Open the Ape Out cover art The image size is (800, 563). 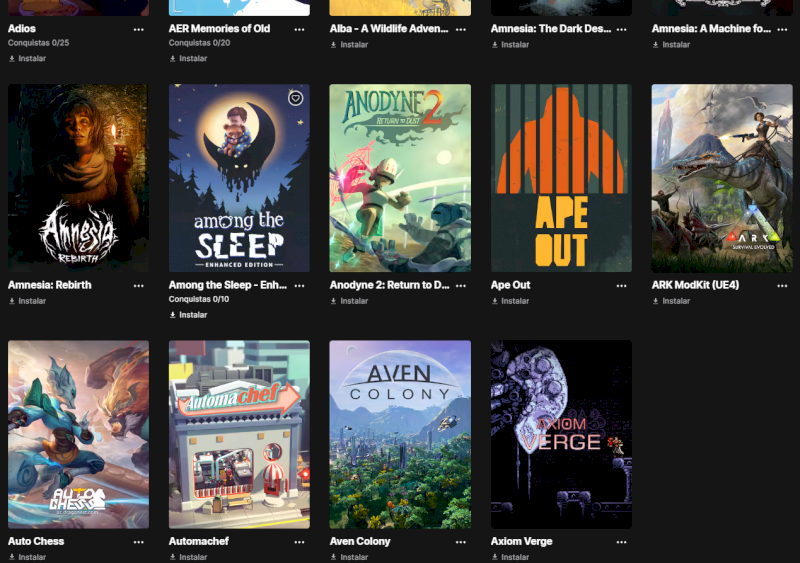pyautogui.click(x=561, y=178)
